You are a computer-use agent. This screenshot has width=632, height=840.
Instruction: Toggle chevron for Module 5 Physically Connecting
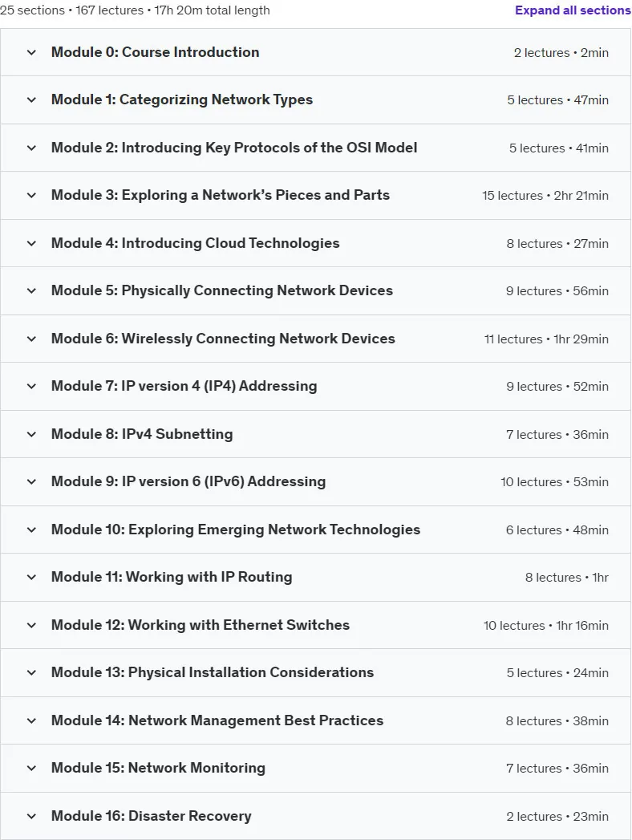[31, 290]
